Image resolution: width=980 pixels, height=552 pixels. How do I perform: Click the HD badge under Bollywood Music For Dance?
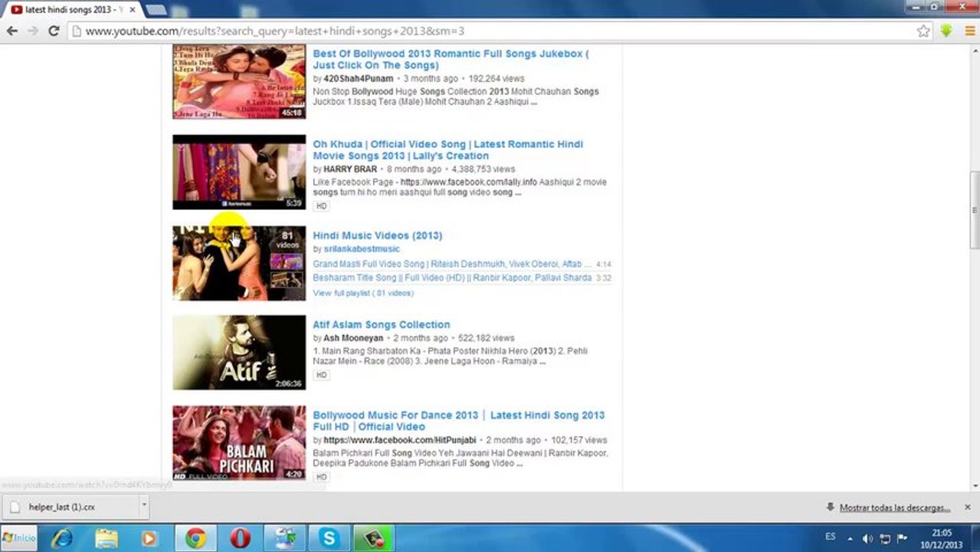(322, 477)
